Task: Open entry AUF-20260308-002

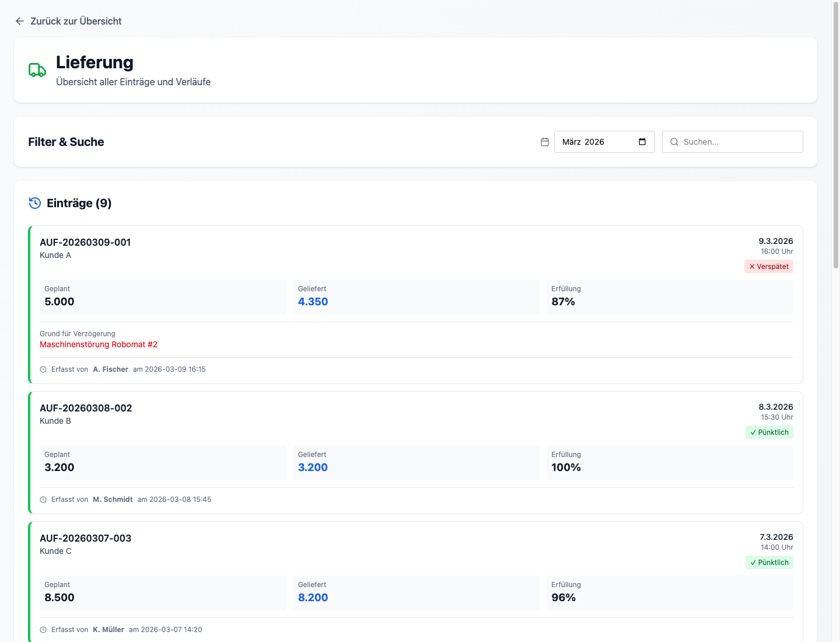Action: click(x=86, y=408)
